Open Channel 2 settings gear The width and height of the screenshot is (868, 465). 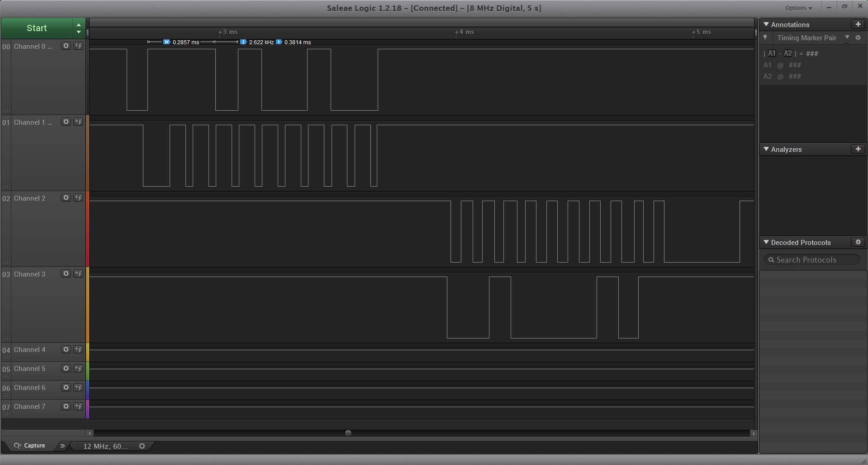tap(66, 197)
